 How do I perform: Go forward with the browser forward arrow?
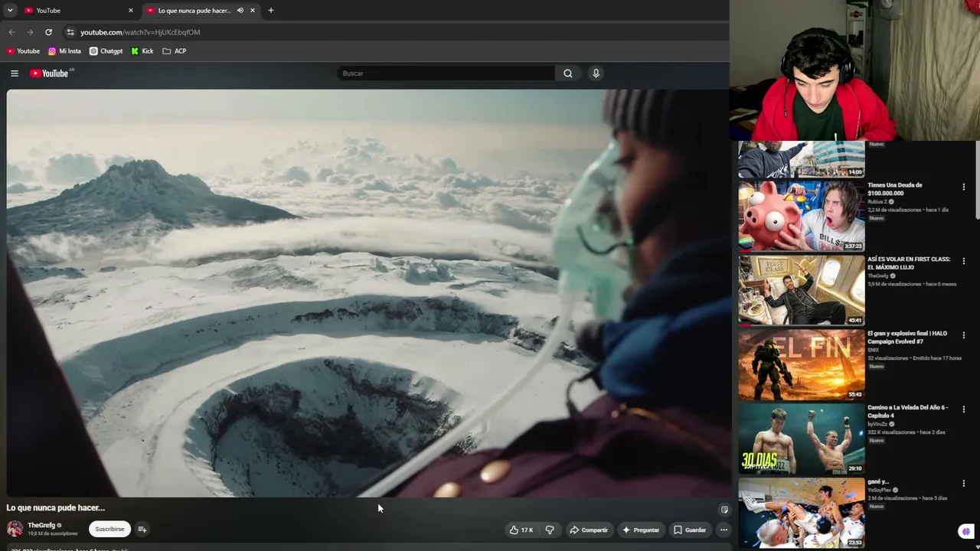[30, 32]
